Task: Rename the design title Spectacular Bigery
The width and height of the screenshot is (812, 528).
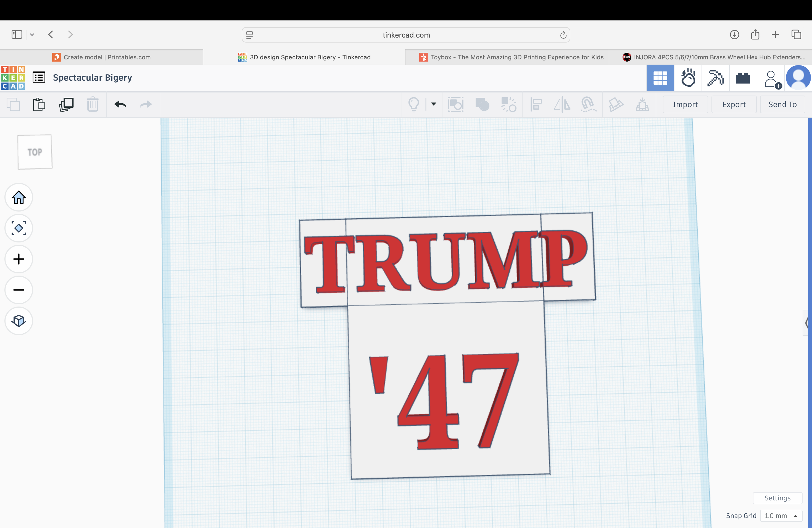Action: point(92,77)
